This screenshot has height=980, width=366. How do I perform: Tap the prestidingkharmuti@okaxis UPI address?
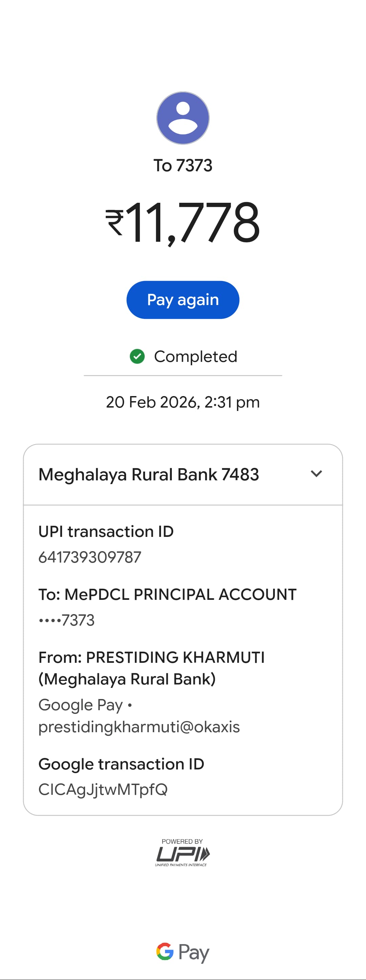coord(139,727)
